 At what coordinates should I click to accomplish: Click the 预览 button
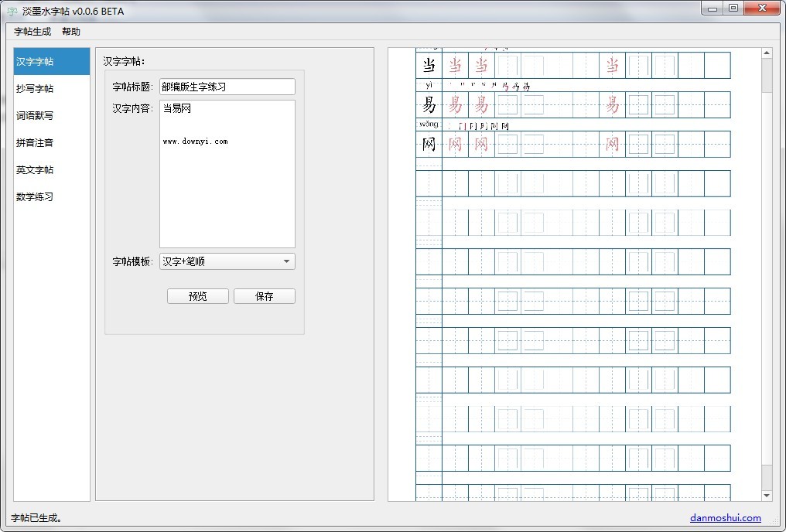click(x=198, y=296)
